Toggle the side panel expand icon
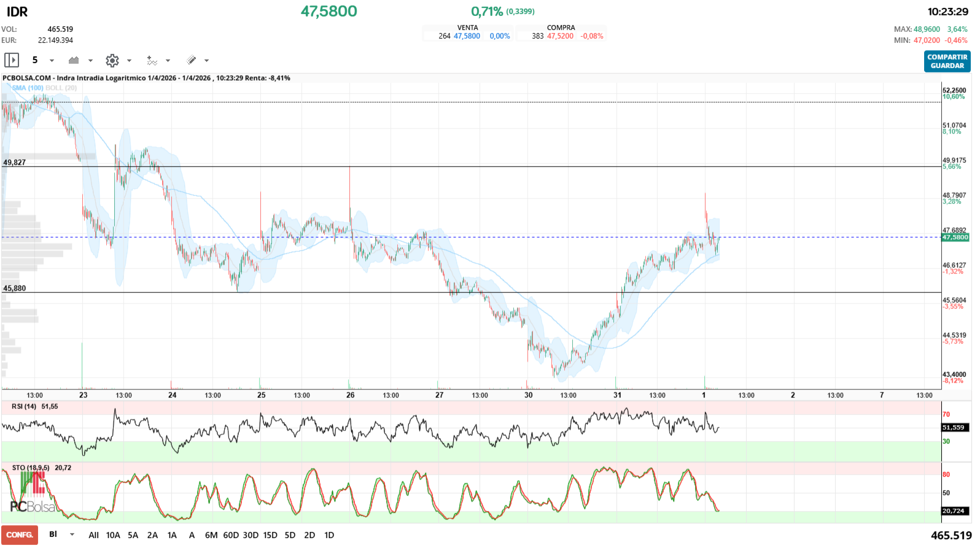980x548 pixels. pos(12,60)
